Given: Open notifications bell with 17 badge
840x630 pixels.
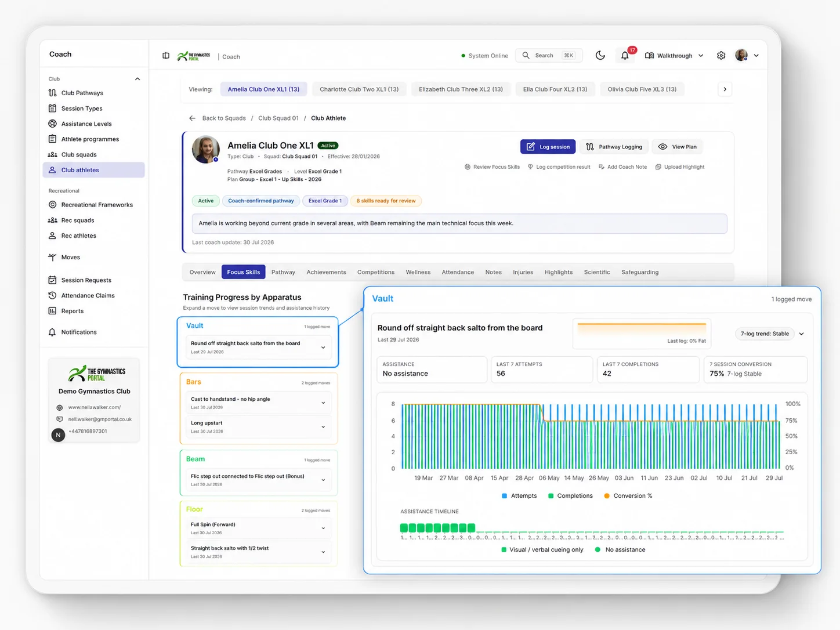Looking at the screenshot, I should click(625, 56).
